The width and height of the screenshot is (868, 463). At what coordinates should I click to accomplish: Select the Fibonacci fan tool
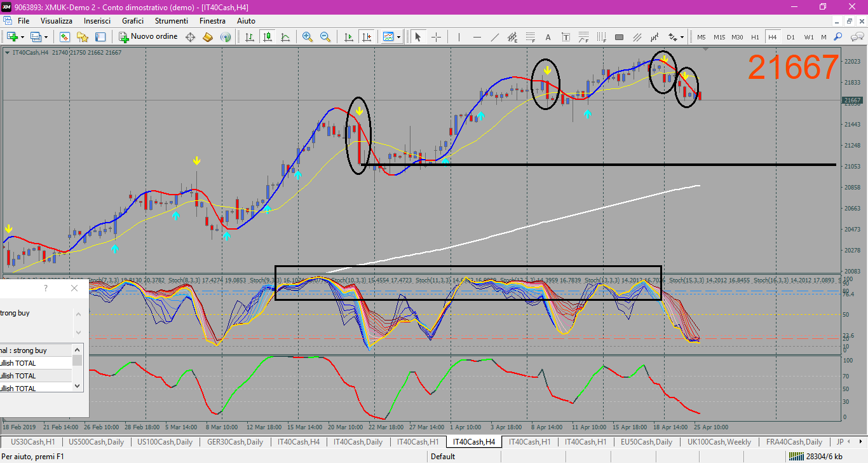tap(583, 37)
